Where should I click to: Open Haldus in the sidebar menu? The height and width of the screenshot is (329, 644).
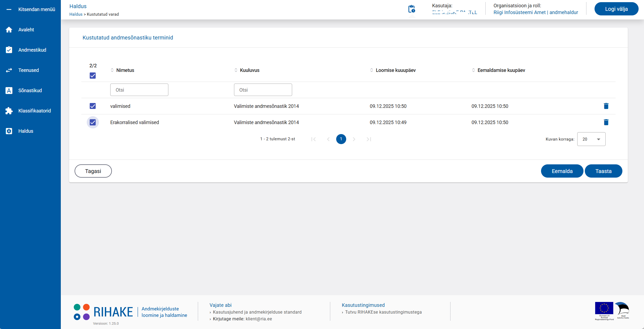click(x=26, y=131)
